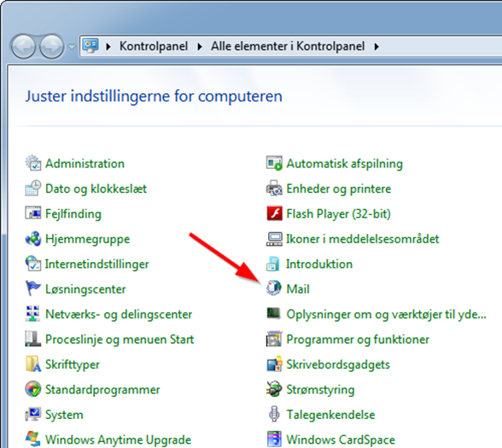Select Kontrolpanel in the address breadcrumb

(154, 46)
